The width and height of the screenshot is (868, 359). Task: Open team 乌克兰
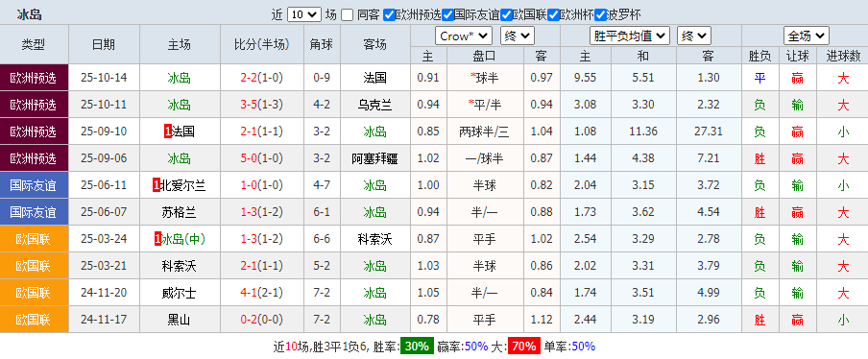coord(375,105)
